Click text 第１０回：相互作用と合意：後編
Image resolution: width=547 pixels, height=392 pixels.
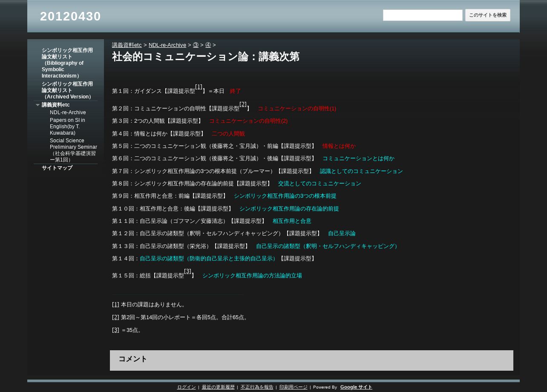(153, 209)
